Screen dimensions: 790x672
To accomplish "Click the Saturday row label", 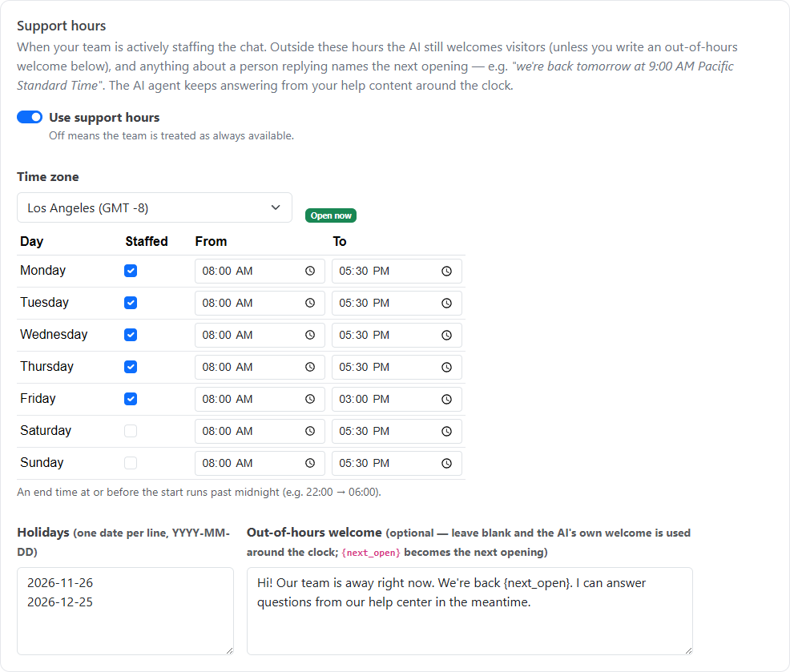I will pyautogui.click(x=46, y=431).
